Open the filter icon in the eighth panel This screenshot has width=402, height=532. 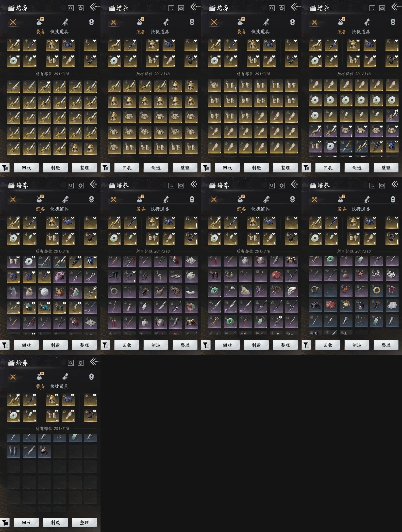[x=306, y=345]
